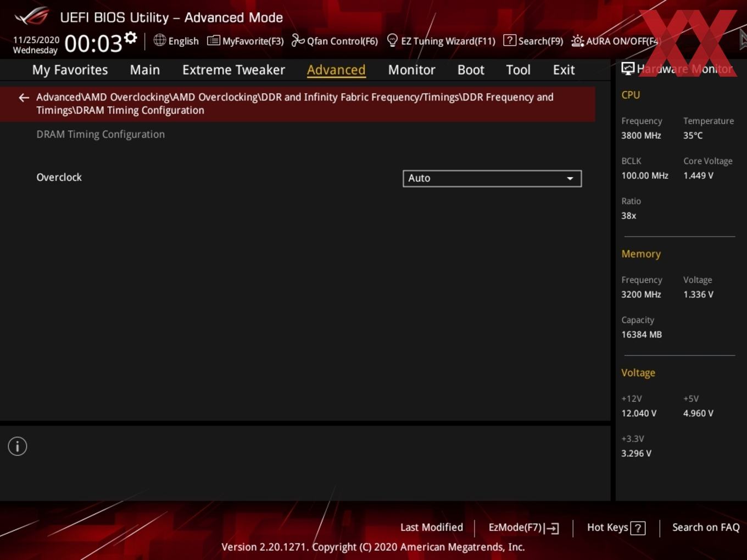Click the Overclock dropdown arrow
This screenshot has width=747, height=560.
click(570, 178)
